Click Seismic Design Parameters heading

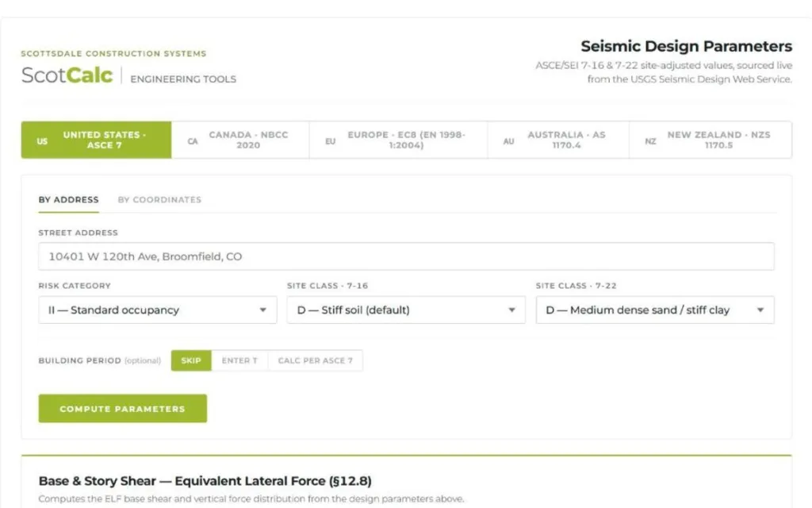(x=686, y=46)
